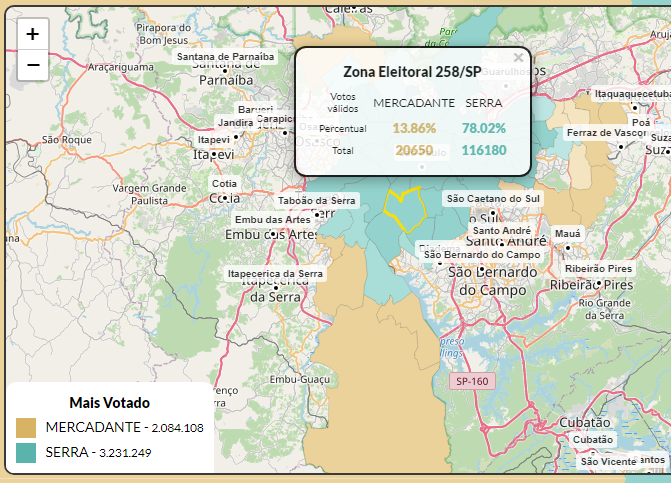Click the Jandira map label
671x483 pixels.
tap(235, 123)
